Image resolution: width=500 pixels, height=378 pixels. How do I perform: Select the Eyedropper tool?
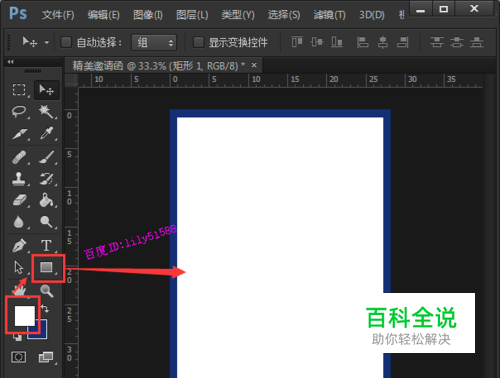tap(47, 134)
